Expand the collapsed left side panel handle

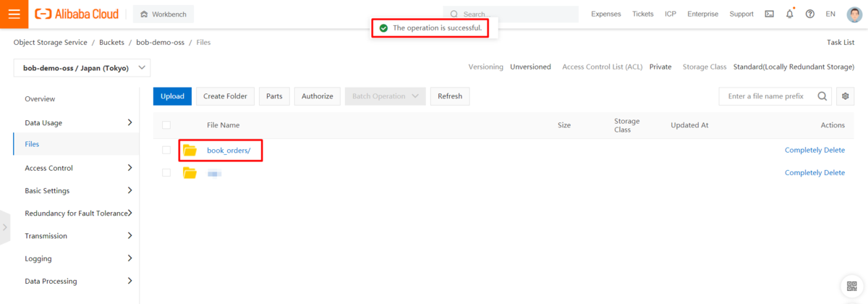[5, 227]
